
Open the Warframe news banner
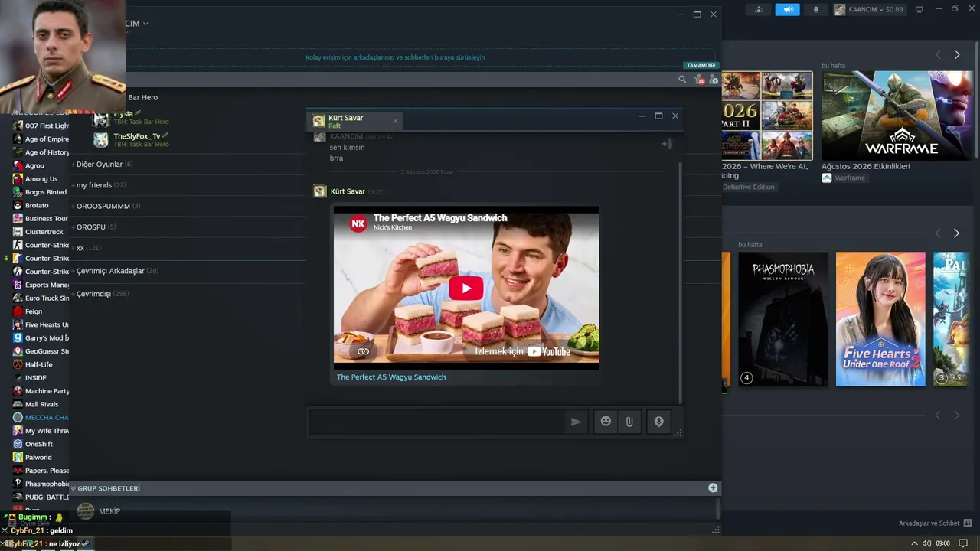coord(897,116)
